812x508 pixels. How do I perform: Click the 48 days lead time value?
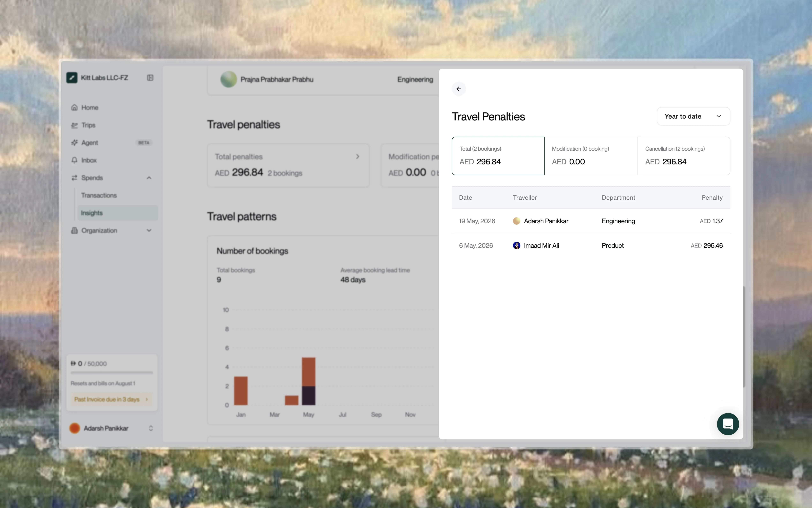353,280
